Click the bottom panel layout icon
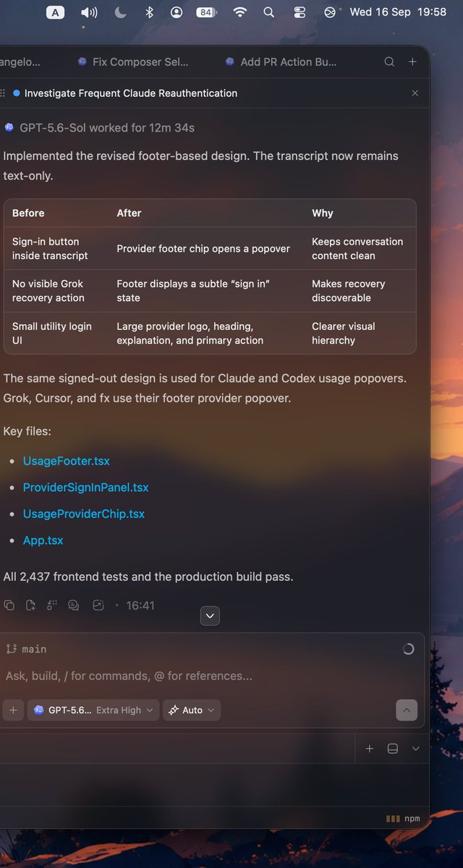 click(393, 749)
